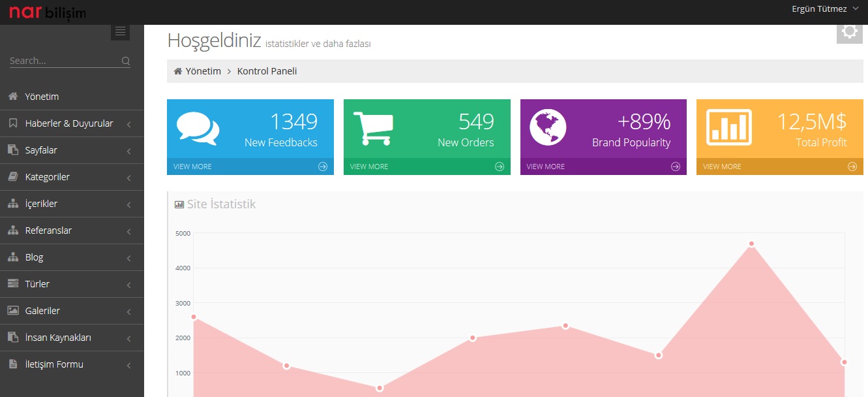The height and width of the screenshot is (397, 868).
Task: Select the Kategoriler menu label
Action: (48, 177)
